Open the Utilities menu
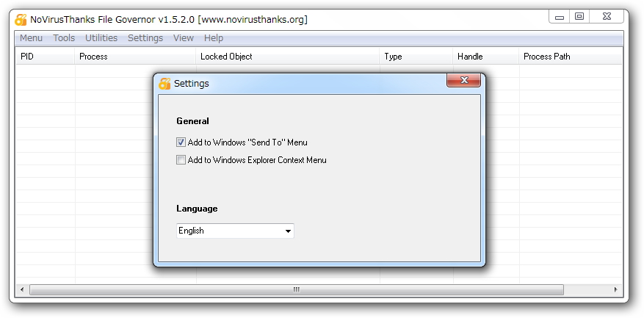 (x=101, y=38)
